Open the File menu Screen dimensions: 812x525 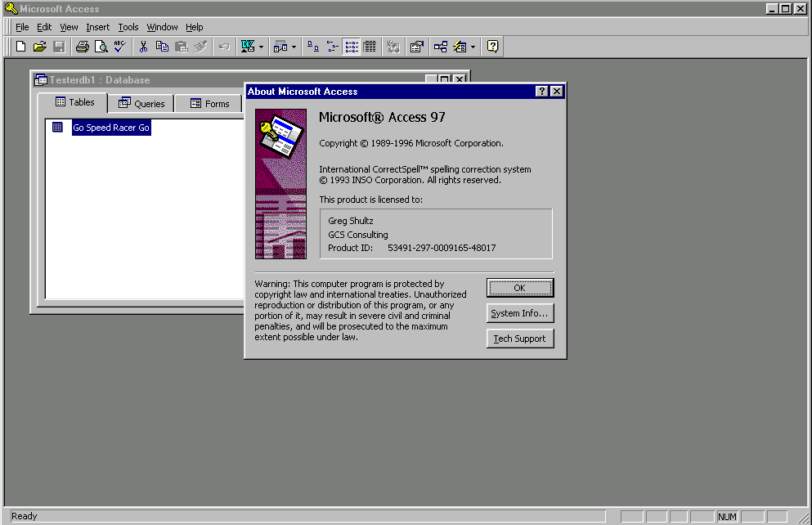(22, 27)
